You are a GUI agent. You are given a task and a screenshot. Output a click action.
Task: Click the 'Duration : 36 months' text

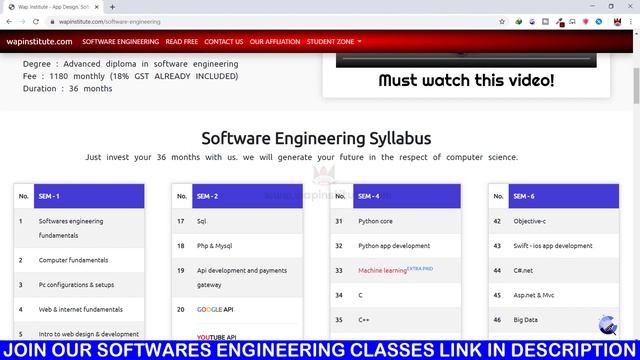click(x=67, y=89)
